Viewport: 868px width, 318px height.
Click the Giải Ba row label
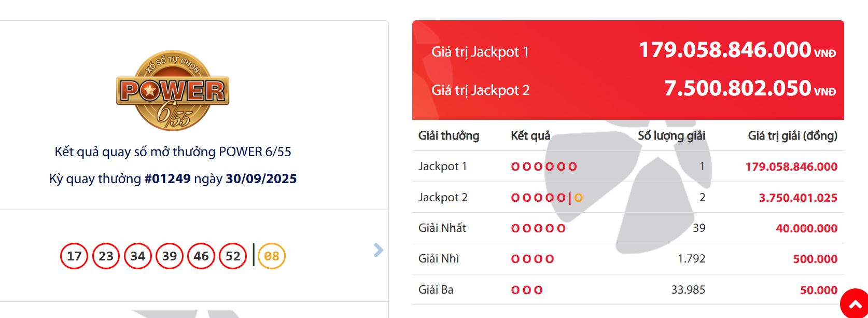coord(436,290)
